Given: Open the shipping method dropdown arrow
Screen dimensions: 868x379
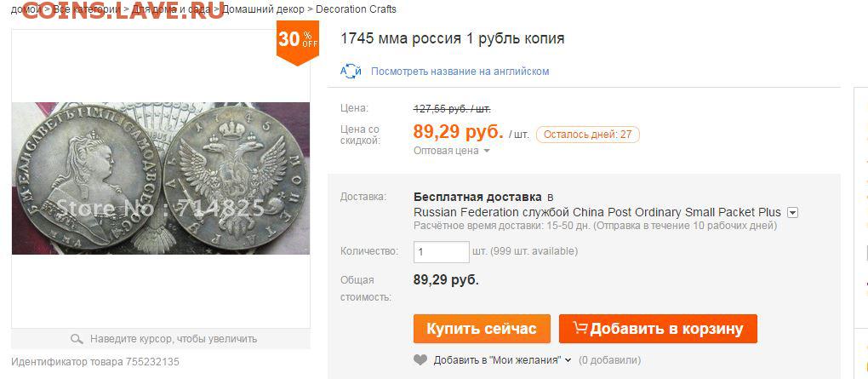Looking at the screenshot, I should (792, 212).
